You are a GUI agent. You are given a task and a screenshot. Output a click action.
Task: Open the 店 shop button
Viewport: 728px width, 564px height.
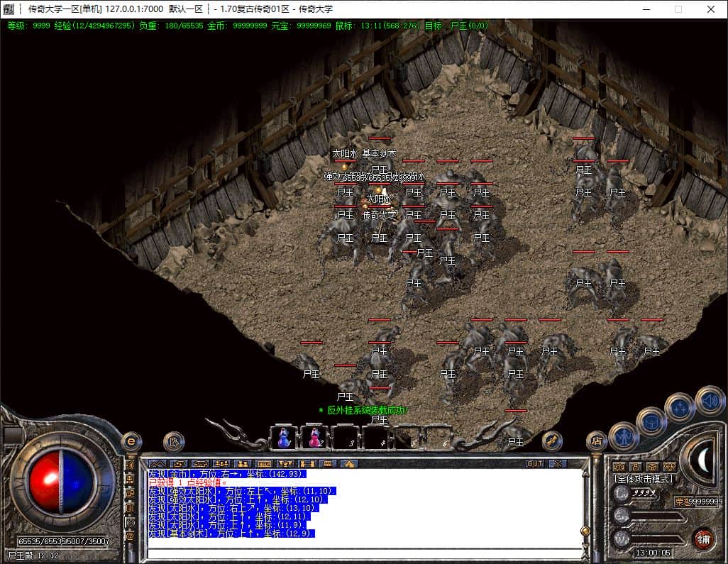pyautogui.click(x=597, y=441)
